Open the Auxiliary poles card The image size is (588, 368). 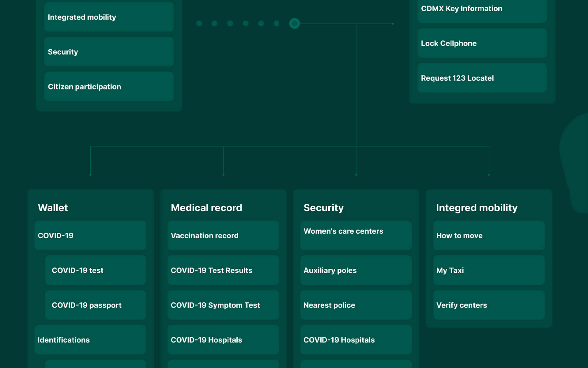coord(356,270)
